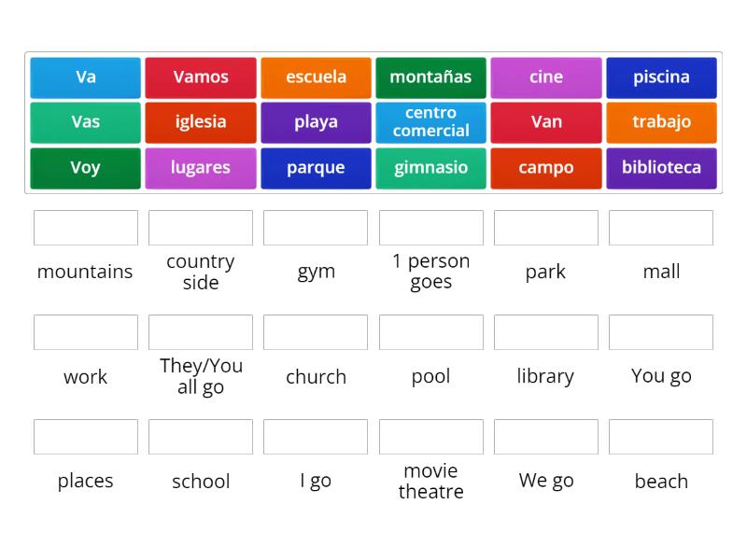Click the green 'Voy' tile

tap(85, 168)
